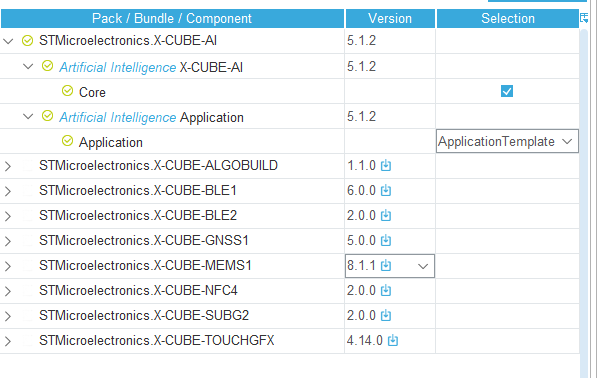Click the Application component label
The image size is (610, 378).
coord(110,142)
